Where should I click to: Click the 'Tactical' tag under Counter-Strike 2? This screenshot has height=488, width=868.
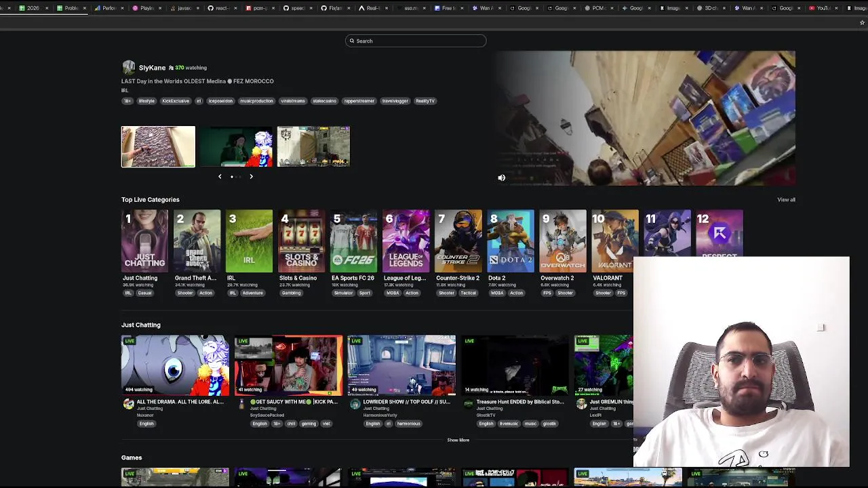[x=469, y=293]
